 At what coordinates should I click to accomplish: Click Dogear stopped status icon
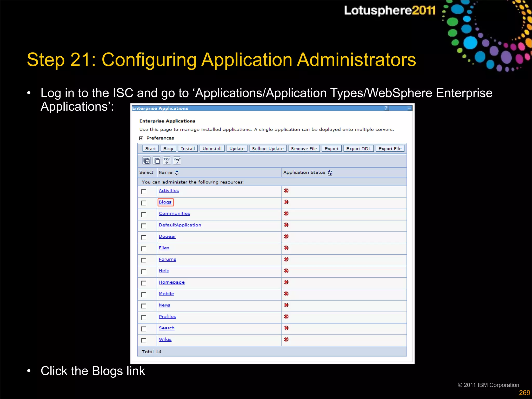pyautogui.click(x=286, y=236)
